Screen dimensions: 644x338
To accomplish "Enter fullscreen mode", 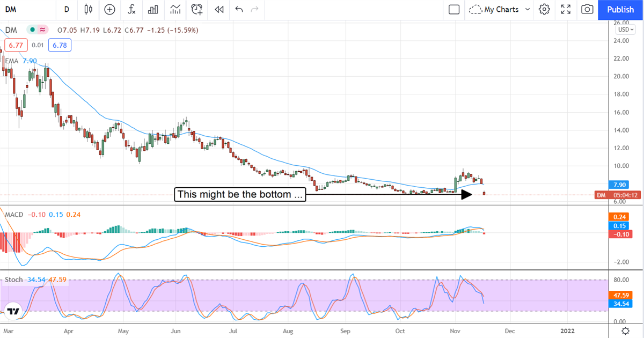I will (566, 9).
